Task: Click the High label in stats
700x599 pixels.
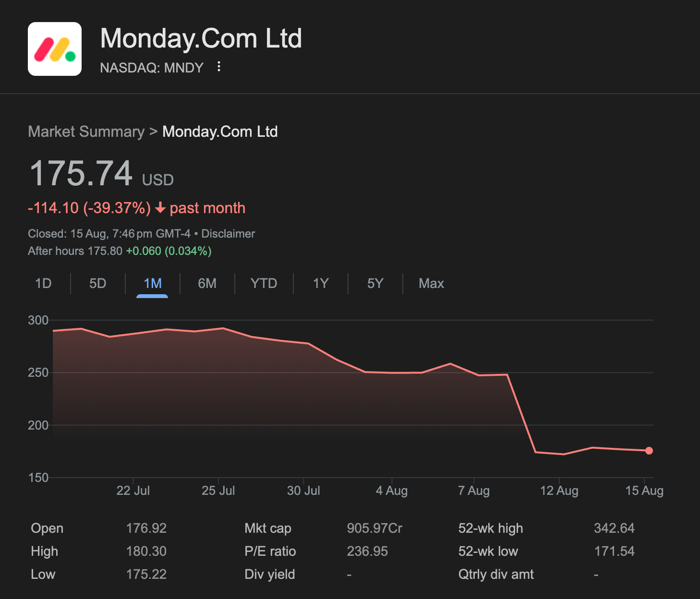Action: click(x=45, y=551)
